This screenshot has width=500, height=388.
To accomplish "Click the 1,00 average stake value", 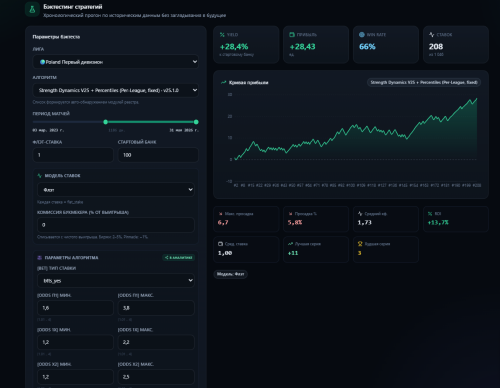I will click(x=225, y=253).
